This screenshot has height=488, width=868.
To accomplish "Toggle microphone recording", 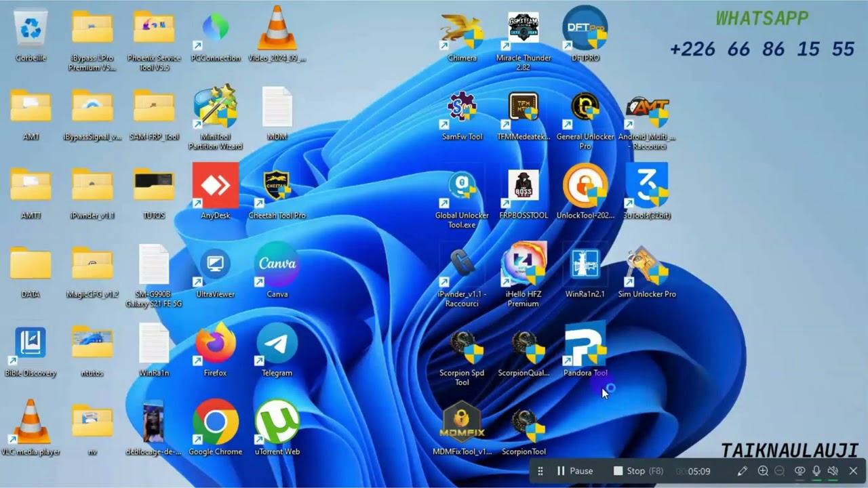I will (x=816, y=471).
